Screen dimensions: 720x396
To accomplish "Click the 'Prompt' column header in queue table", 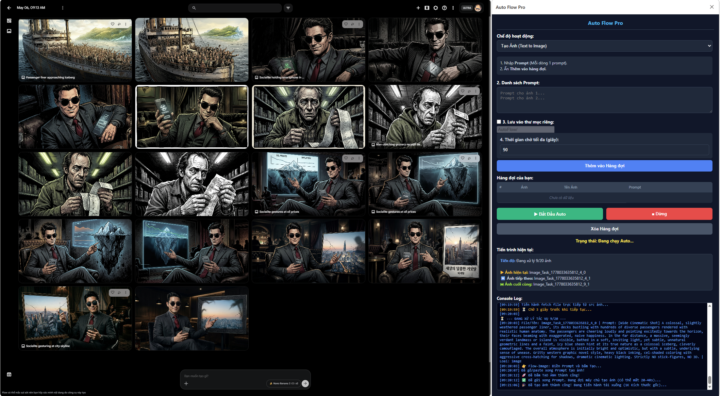I will [635, 187].
